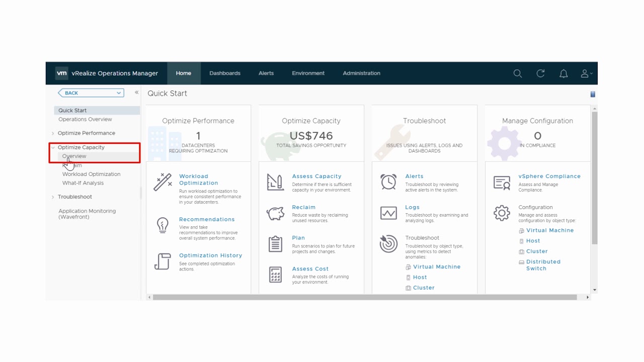Screen dimensions: 644x362
Task: Click the Assess Cost calculator icon
Action: [275, 275]
